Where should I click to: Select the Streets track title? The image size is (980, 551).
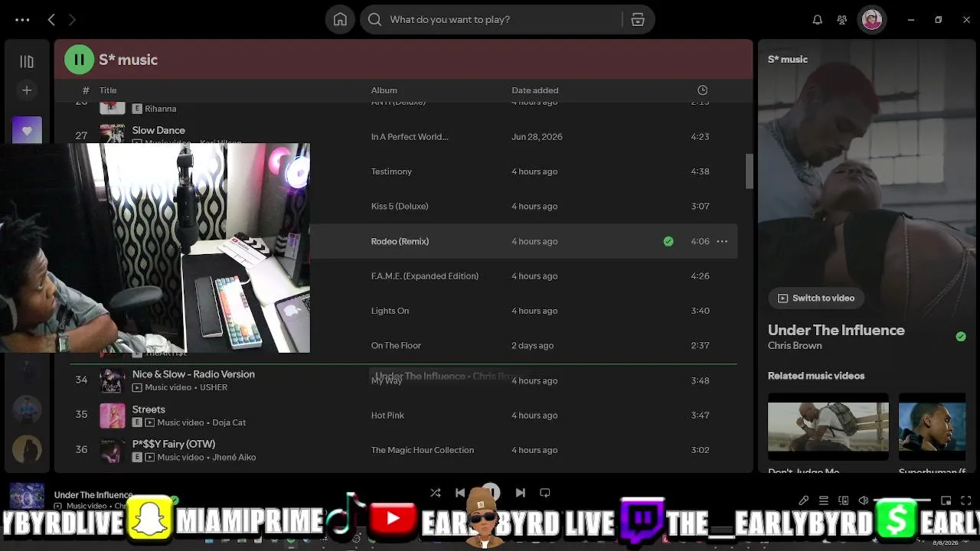click(149, 409)
